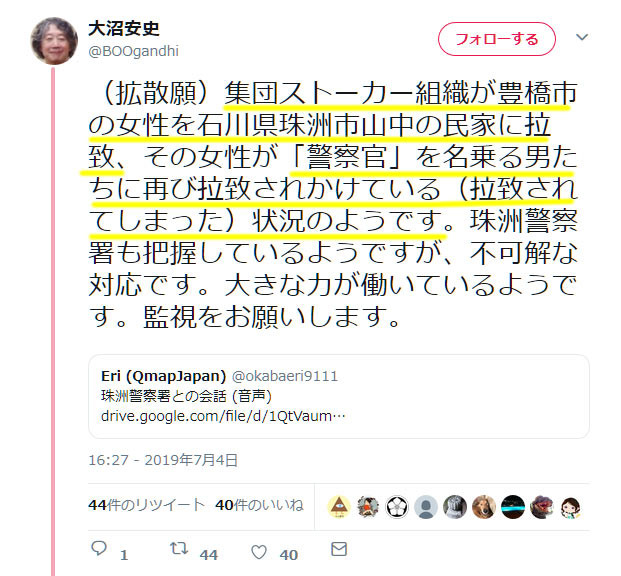Open tweet options chevron menu
The image size is (621, 576).
pyautogui.click(x=581, y=37)
